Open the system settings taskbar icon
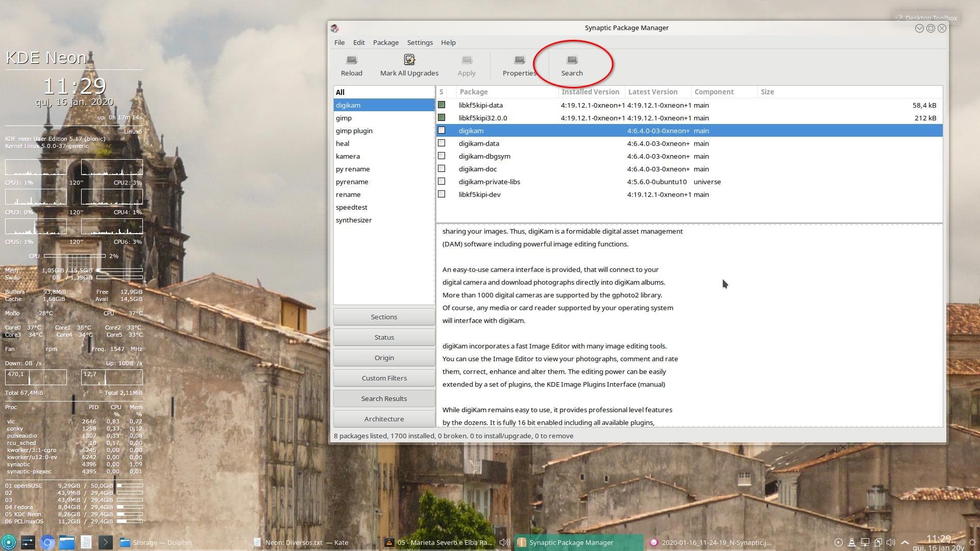Viewport: 980px width, 551px height. (28, 542)
